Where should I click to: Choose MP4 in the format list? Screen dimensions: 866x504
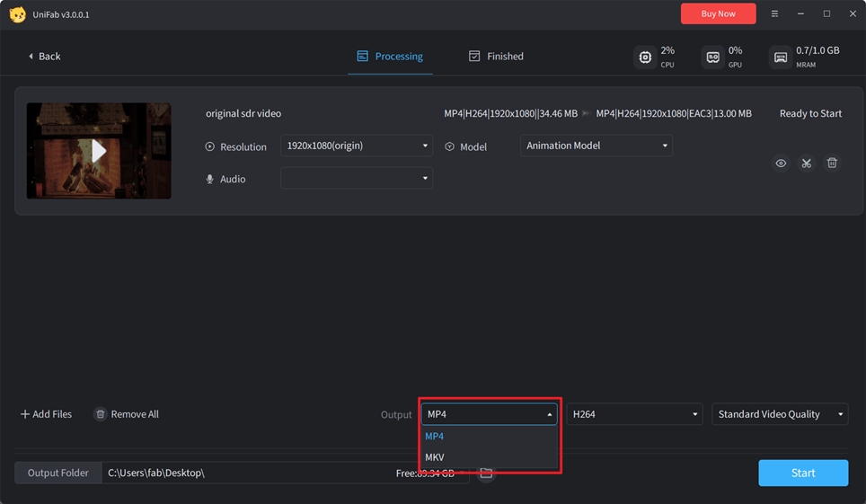click(x=435, y=437)
